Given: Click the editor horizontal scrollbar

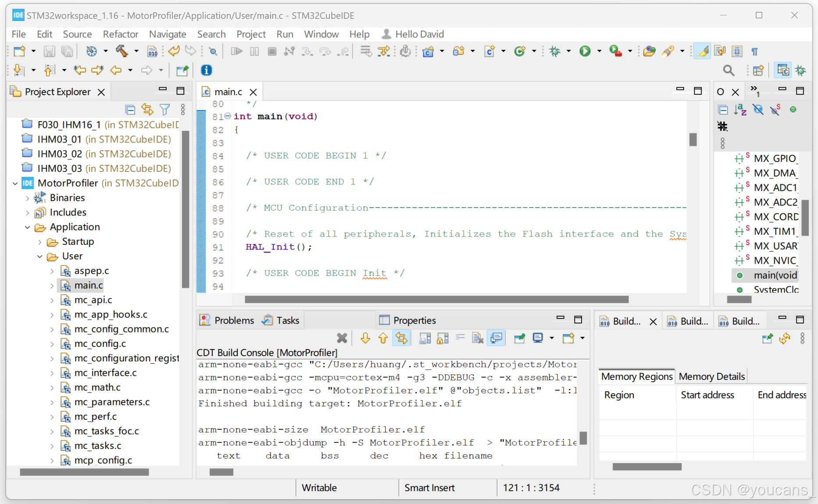Looking at the screenshot, I should click(x=436, y=299).
